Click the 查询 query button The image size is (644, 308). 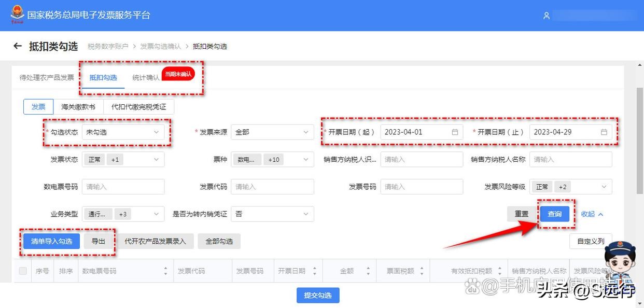[555, 214]
